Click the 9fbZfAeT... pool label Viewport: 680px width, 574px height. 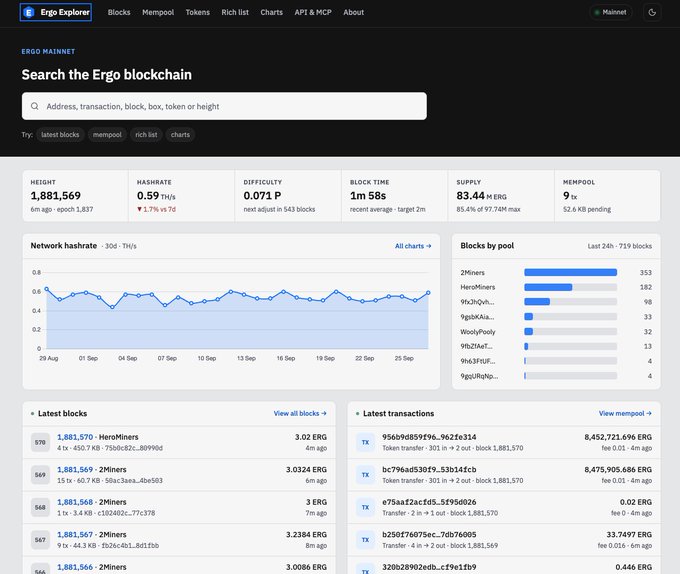pos(476,346)
